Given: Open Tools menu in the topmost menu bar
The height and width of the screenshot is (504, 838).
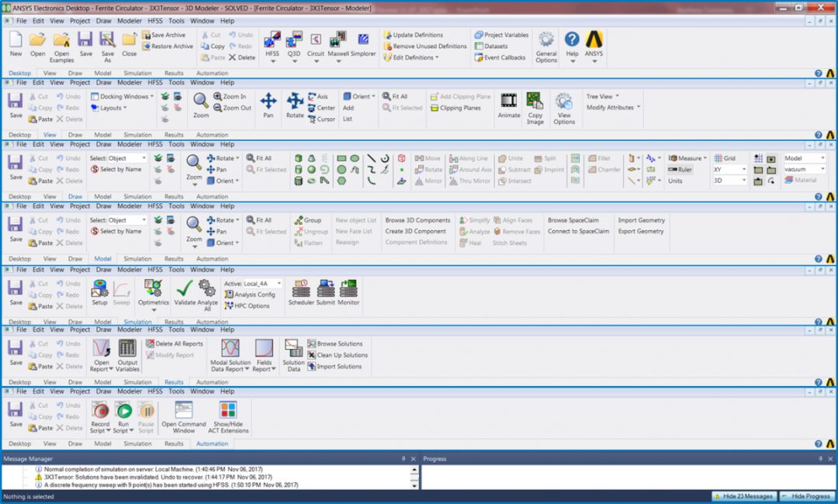Looking at the screenshot, I should tap(176, 21).
